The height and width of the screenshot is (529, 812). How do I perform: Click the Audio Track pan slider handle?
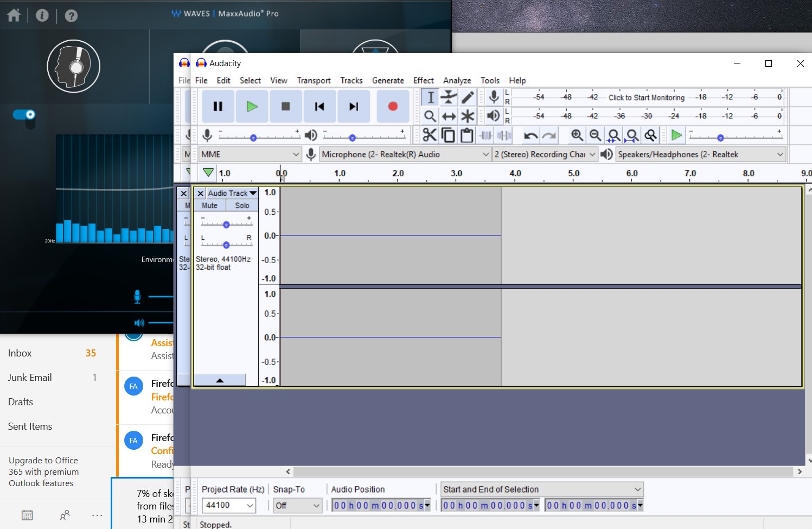point(226,245)
